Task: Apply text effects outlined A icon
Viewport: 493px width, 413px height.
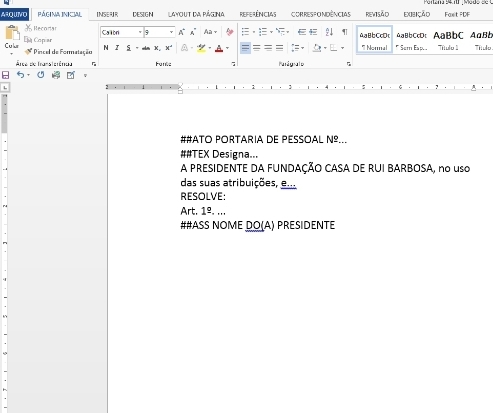Action: click(184, 48)
